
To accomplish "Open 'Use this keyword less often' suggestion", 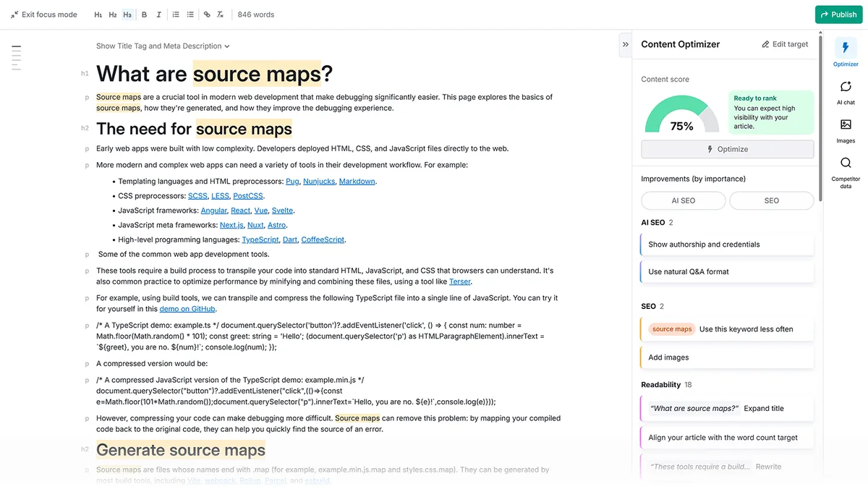I will point(727,329).
